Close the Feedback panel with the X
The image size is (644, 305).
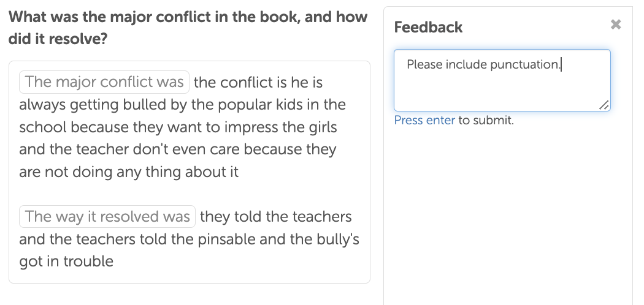click(616, 24)
